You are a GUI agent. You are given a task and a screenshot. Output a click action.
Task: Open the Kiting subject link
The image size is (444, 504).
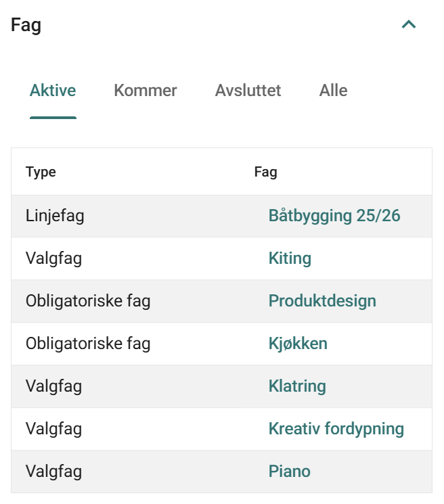tap(290, 258)
